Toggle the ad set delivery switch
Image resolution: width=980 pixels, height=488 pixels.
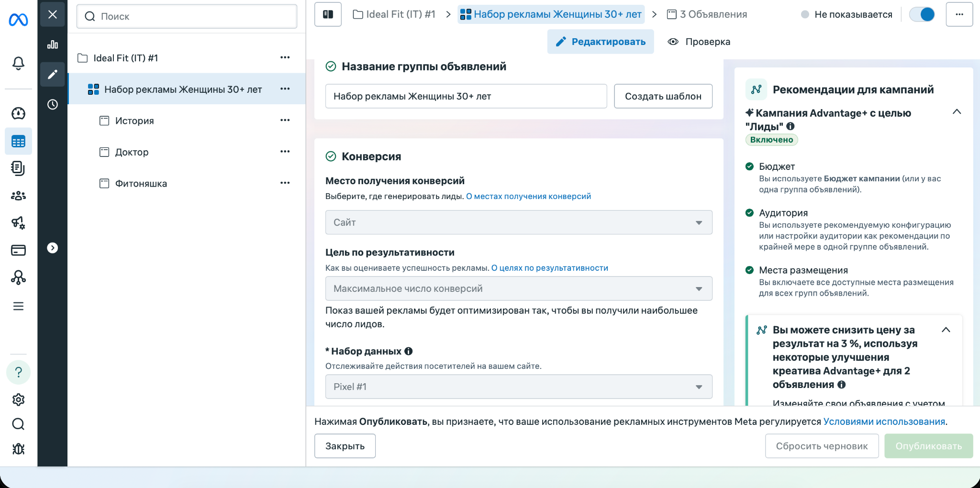point(922,14)
